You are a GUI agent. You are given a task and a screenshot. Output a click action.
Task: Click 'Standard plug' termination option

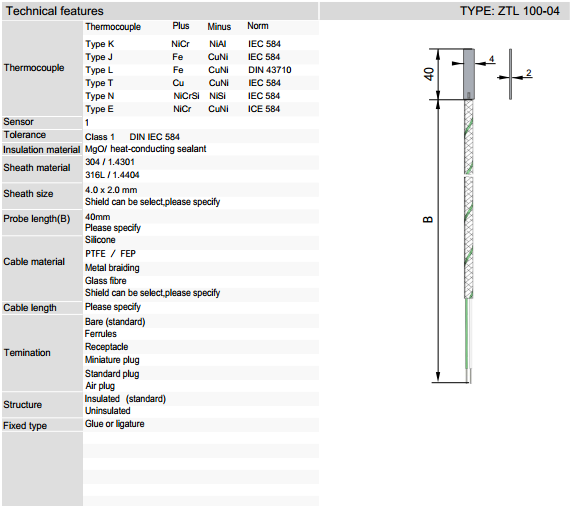click(x=112, y=374)
